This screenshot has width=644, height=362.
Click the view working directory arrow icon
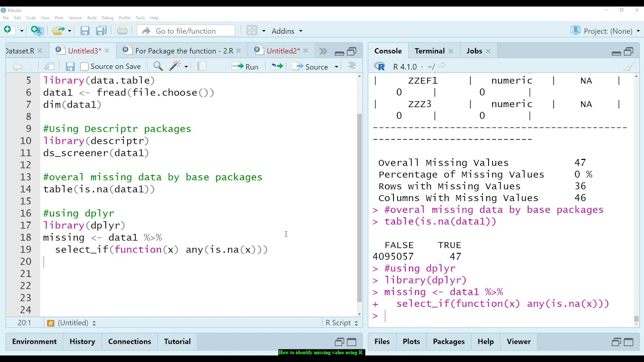[x=442, y=66]
